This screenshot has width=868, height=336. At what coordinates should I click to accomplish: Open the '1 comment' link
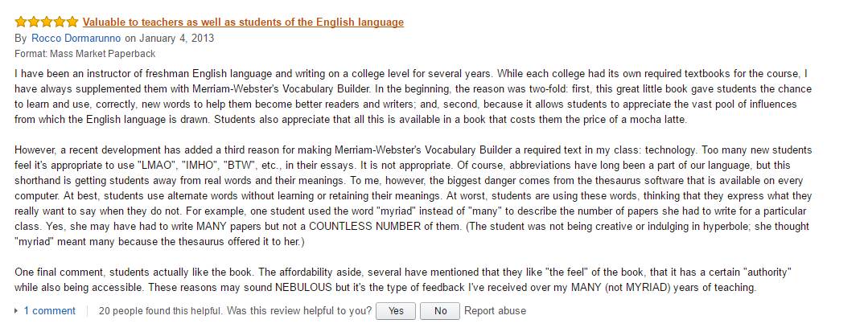click(x=49, y=311)
